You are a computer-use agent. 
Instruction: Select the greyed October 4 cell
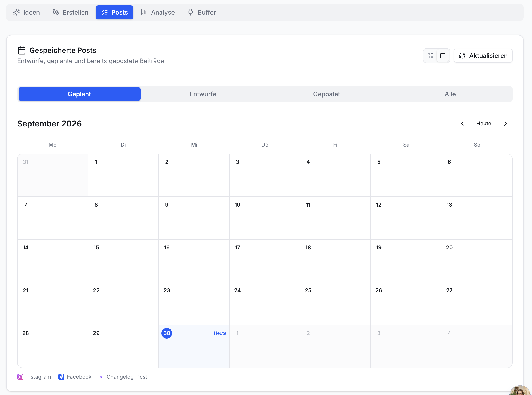pos(477,346)
